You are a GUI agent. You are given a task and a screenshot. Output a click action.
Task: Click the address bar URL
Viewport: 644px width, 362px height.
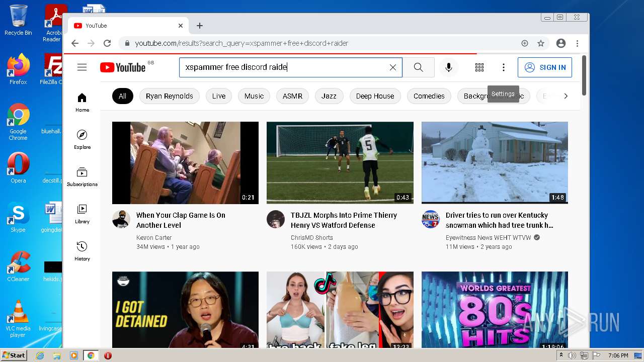(x=242, y=43)
